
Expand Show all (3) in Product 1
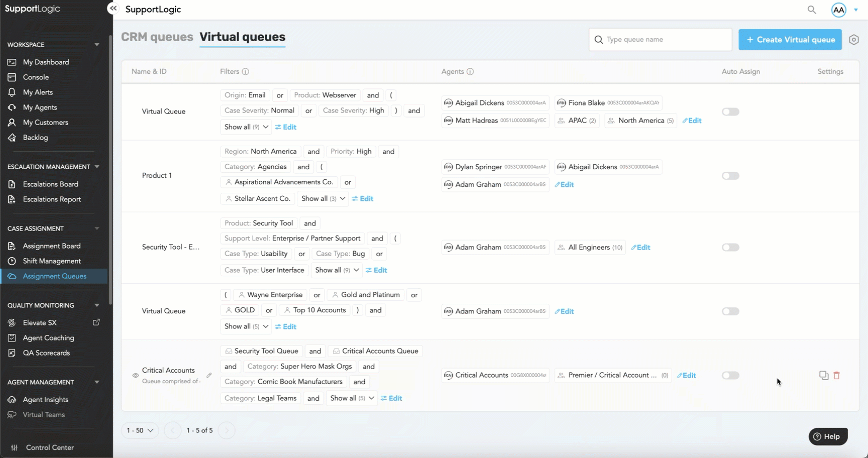coord(323,199)
